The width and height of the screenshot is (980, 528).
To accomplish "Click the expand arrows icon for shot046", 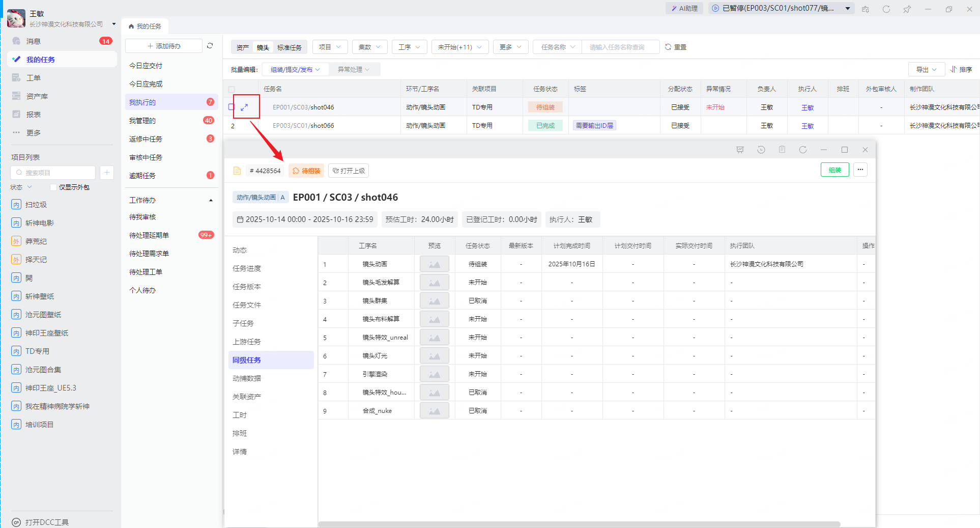I will pyautogui.click(x=244, y=107).
